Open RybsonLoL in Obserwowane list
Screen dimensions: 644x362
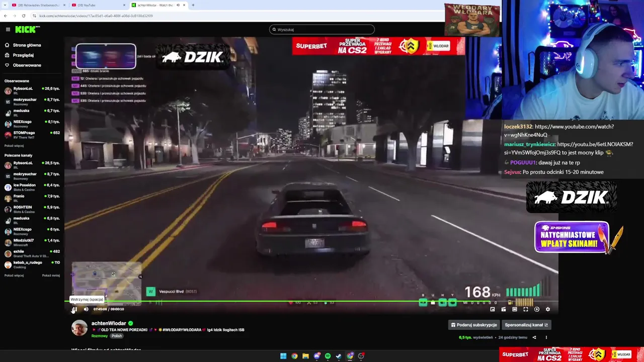point(32,90)
